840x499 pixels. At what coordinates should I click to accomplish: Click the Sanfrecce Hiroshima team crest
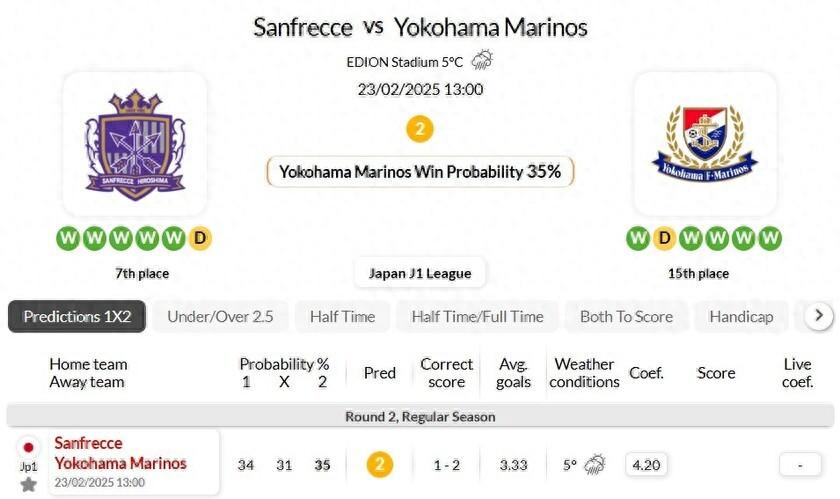(135, 144)
